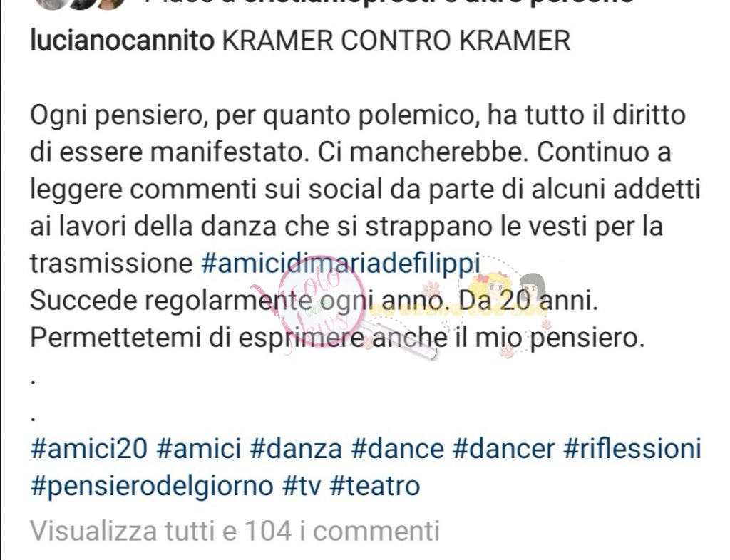Viewport: 730px width, 560px height.
Task: Click the 'Permettetemi di esprimere' sentence
Action: click(x=337, y=338)
